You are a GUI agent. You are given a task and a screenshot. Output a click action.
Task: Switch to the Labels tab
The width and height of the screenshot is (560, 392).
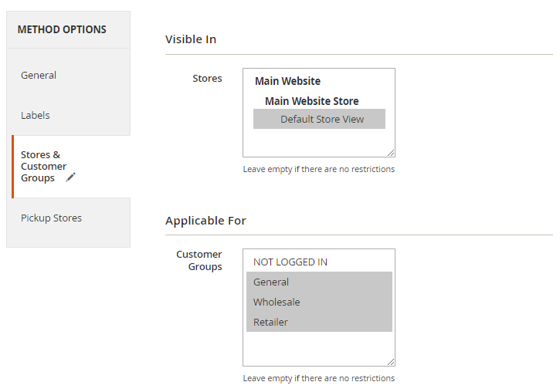pyautogui.click(x=36, y=116)
